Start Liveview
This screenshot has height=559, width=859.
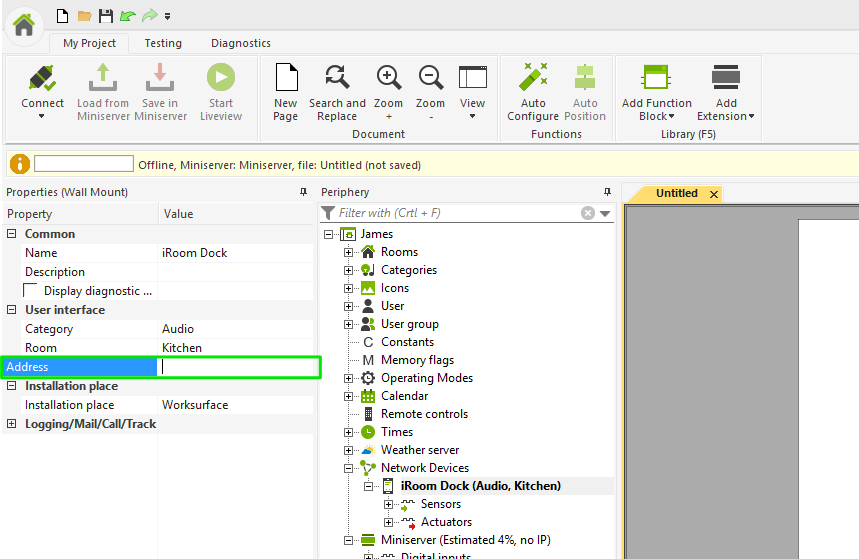(221, 92)
